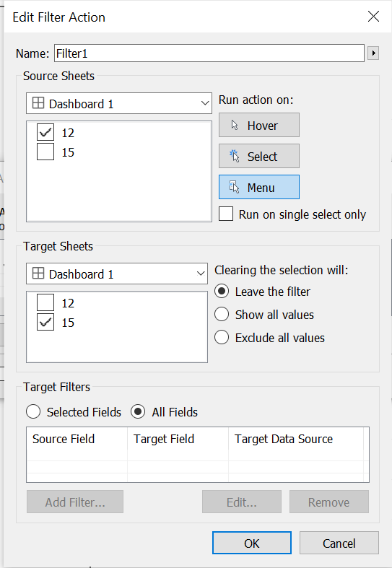Confirm with the OK button
This screenshot has height=568, width=392.
(x=252, y=543)
